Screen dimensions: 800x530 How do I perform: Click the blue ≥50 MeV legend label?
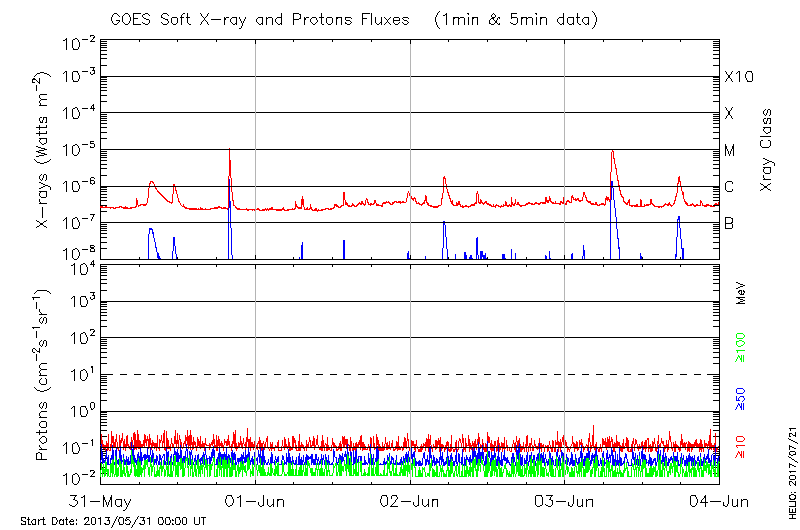click(x=741, y=400)
